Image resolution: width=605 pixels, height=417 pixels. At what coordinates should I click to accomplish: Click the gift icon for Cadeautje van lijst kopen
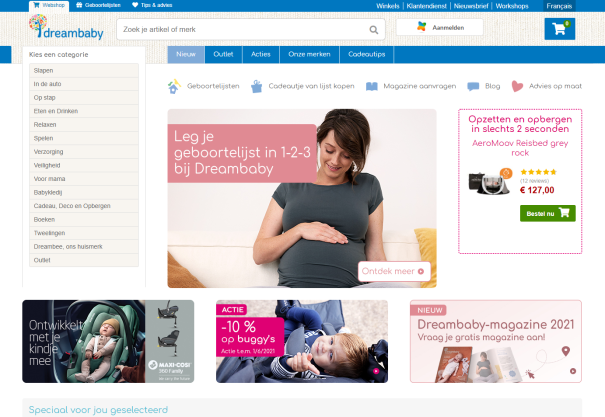257,86
